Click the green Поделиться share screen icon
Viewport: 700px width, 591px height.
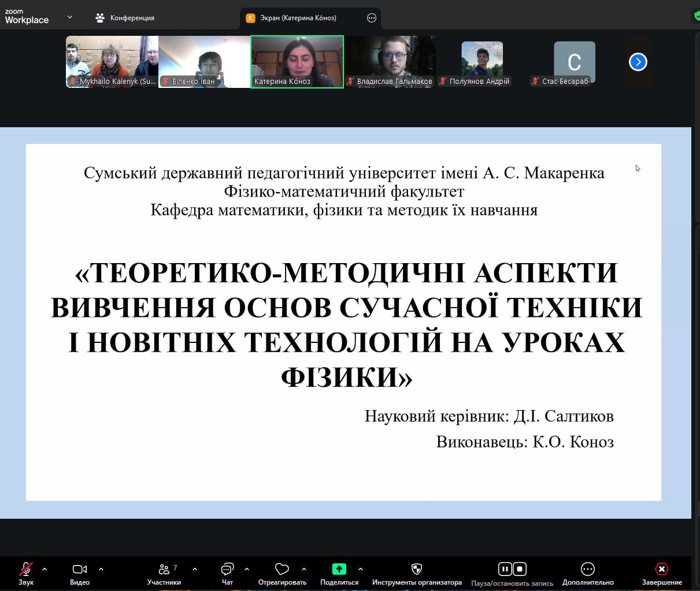point(339,570)
